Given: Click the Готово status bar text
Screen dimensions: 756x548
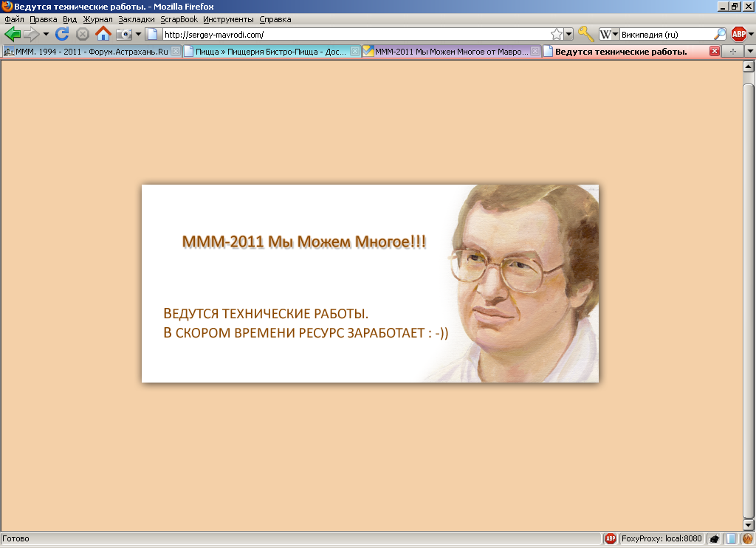Looking at the screenshot, I should pyautogui.click(x=16, y=538).
